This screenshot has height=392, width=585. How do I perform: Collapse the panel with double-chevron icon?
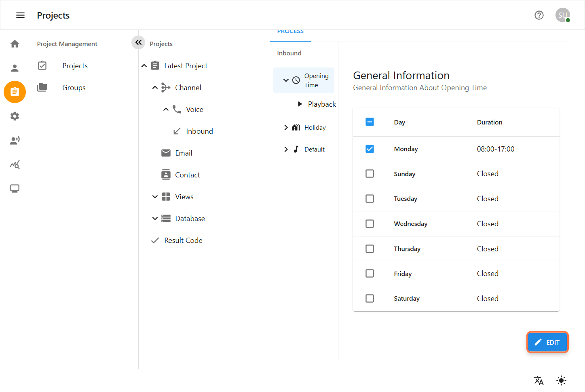tap(138, 42)
